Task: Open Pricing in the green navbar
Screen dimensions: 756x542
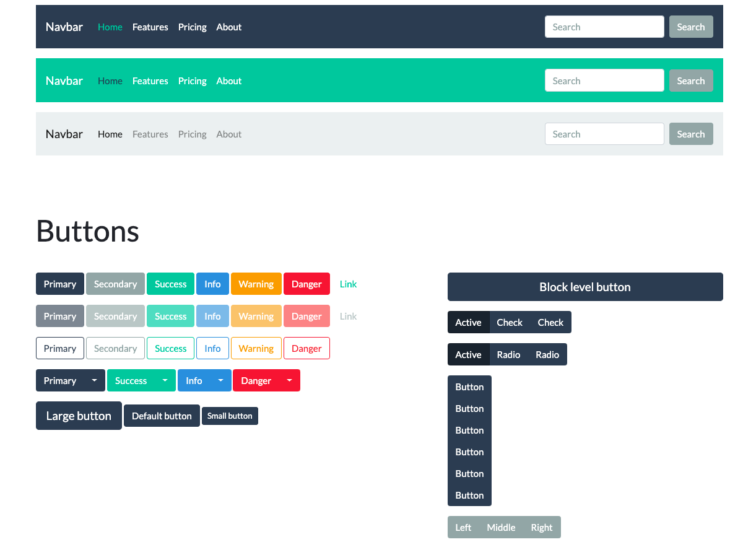Action: pyautogui.click(x=193, y=81)
